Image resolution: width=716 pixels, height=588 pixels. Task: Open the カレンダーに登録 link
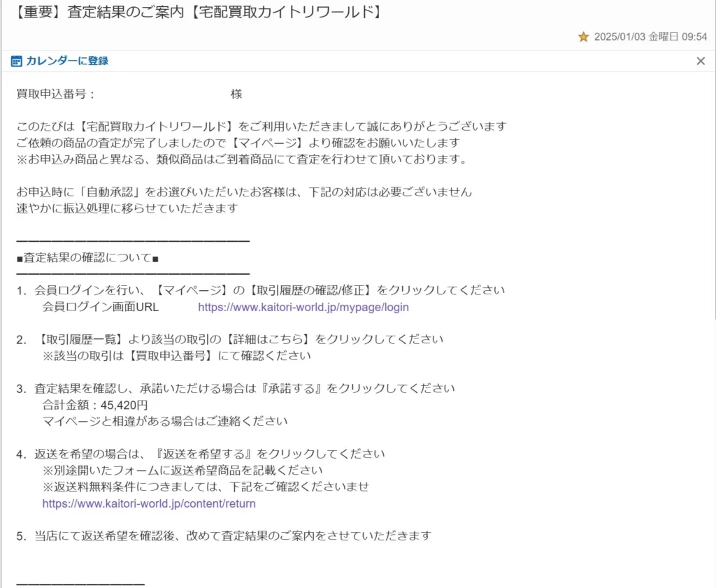67,61
